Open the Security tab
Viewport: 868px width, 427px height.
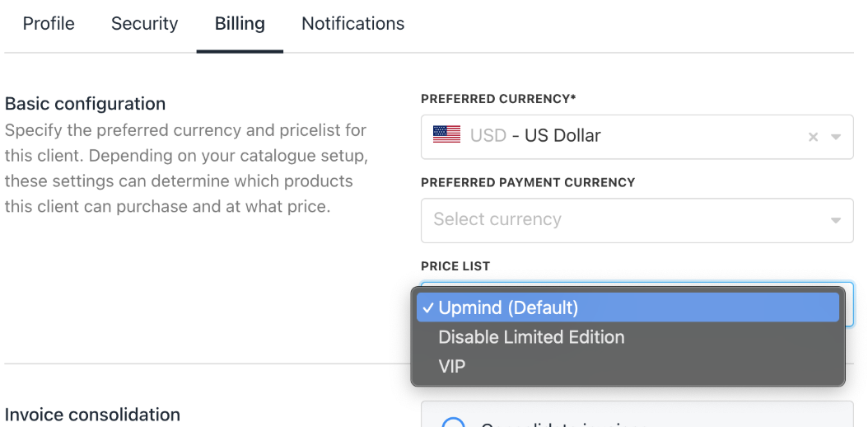(144, 24)
